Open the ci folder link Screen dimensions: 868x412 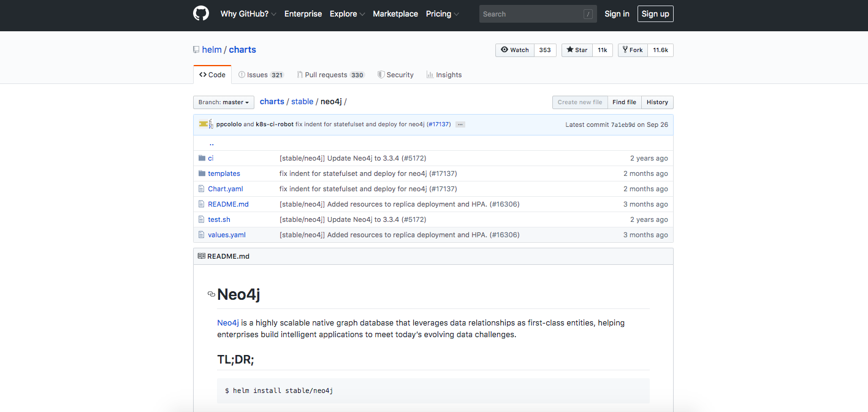[x=211, y=158]
